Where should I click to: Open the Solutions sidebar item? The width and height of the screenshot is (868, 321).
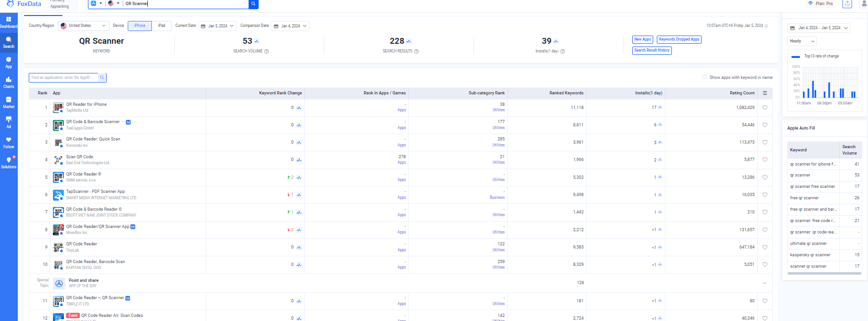click(x=9, y=162)
